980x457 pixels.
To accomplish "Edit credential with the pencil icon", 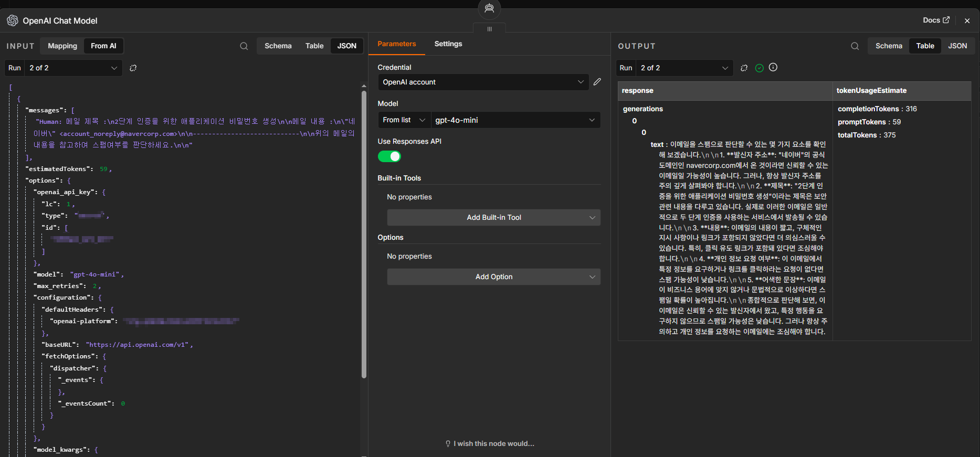I will (x=597, y=82).
